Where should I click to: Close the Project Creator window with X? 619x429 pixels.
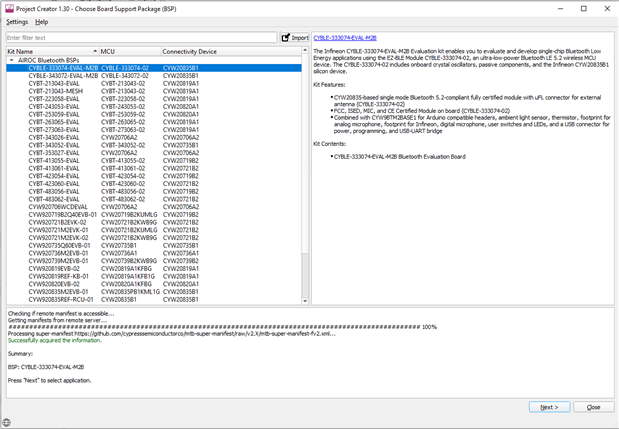pos(607,9)
